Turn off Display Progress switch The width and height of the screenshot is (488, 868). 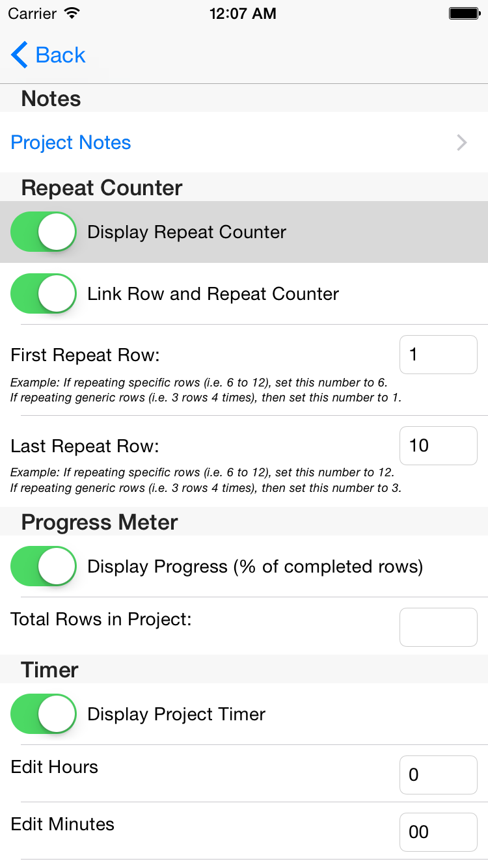tap(44, 566)
